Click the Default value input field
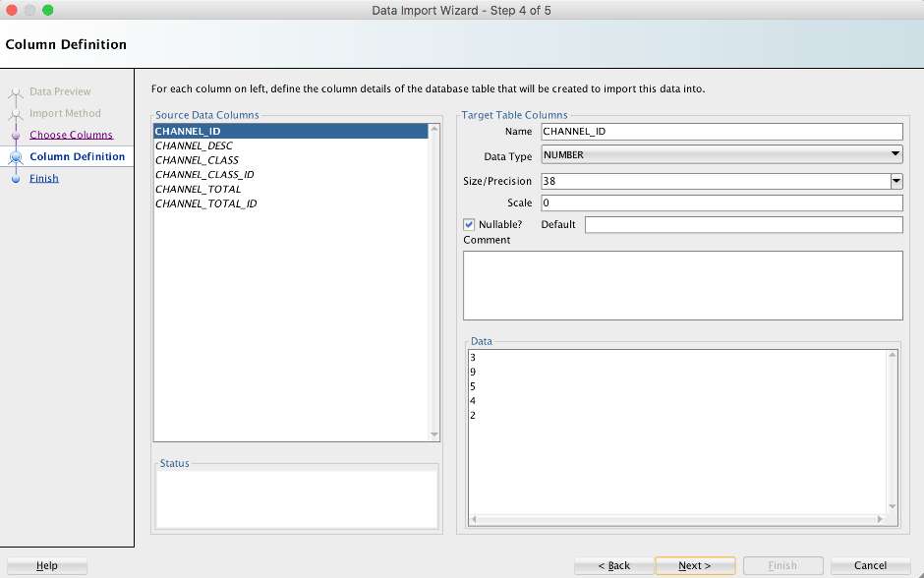The height and width of the screenshot is (578, 924). coord(742,225)
